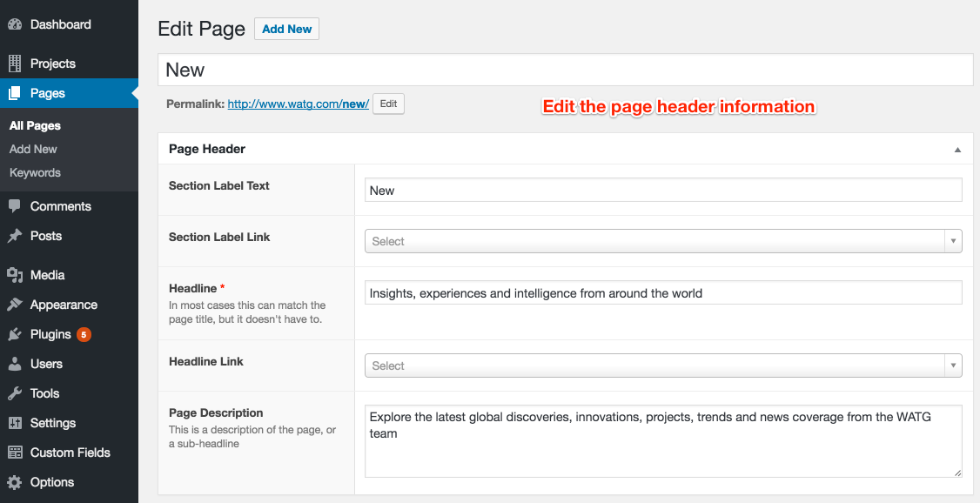Viewport: 980px width, 503px height.
Task: Click the permalink Edit button
Action: [x=388, y=104]
